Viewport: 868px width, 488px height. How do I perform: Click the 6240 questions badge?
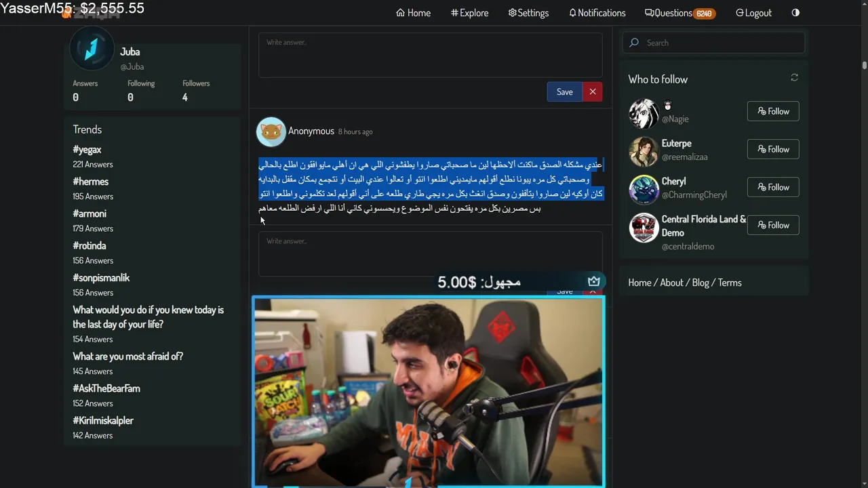704,14
